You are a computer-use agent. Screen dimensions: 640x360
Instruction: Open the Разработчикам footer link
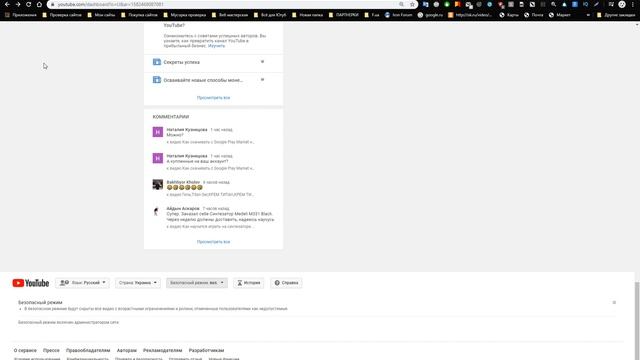[207, 351]
